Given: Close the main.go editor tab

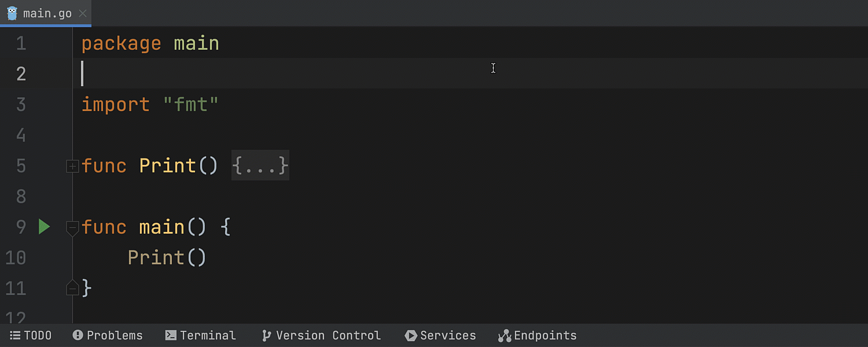Looking at the screenshot, I should pos(83,13).
